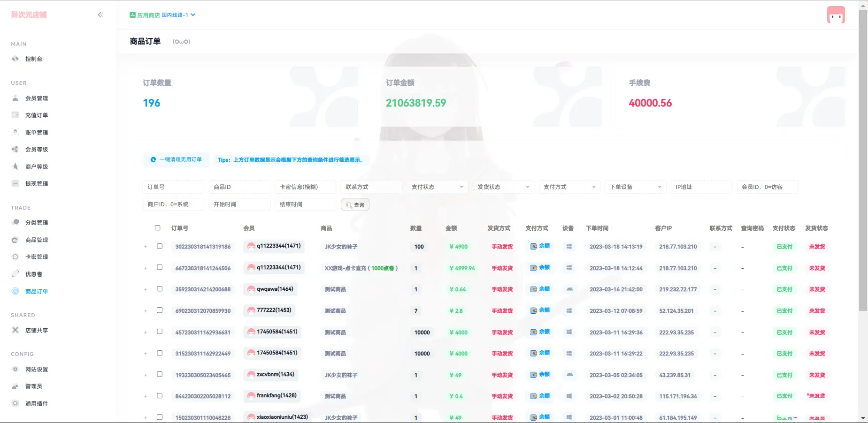Click the 通用插件 sidebar icon
Image resolution: width=868 pixels, height=423 pixels.
point(15,404)
